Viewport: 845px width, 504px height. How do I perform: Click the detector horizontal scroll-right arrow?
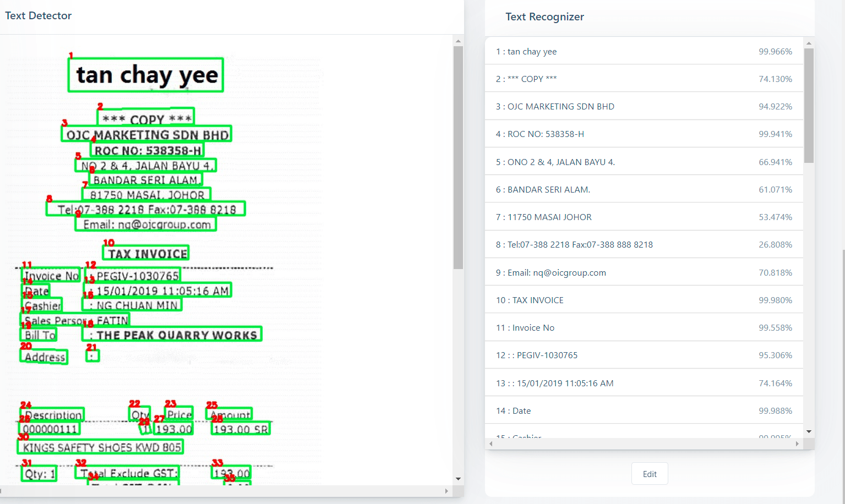click(446, 491)
